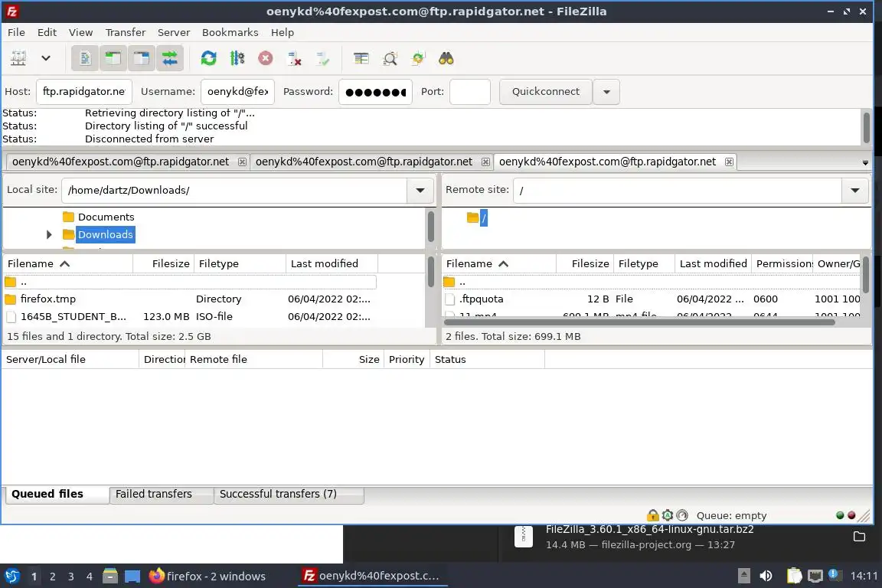Toggle processing of the transfer queue

coord(237,58)
